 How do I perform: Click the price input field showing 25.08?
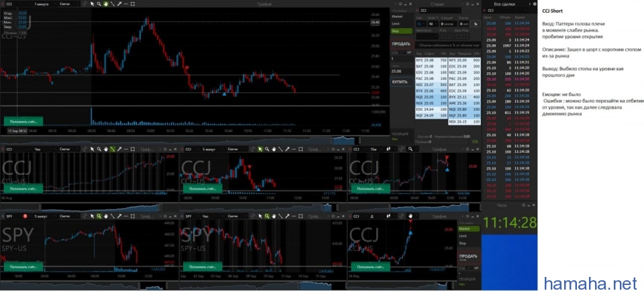click(401, 72)
